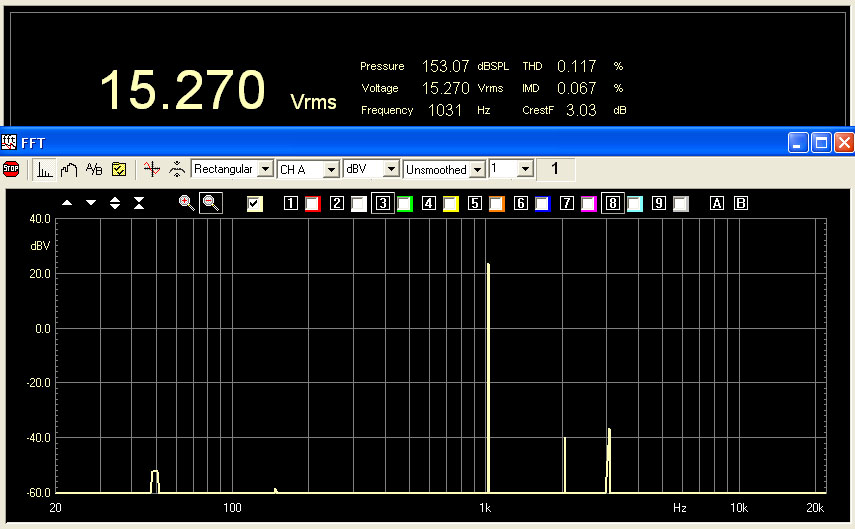The width and height of the screenshot is (855, 529).
Task: Toggle the red overlay 1 checkbox
Action: 312,204
